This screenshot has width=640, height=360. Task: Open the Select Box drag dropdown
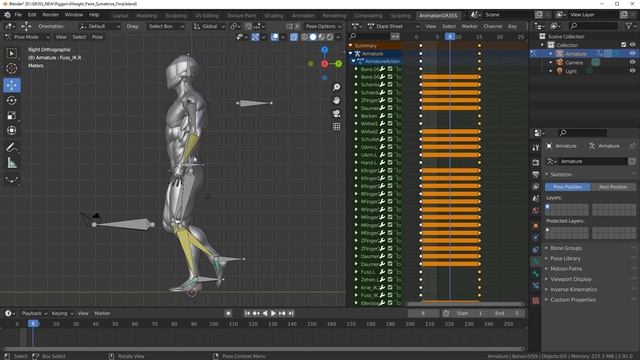click(165, 27)
